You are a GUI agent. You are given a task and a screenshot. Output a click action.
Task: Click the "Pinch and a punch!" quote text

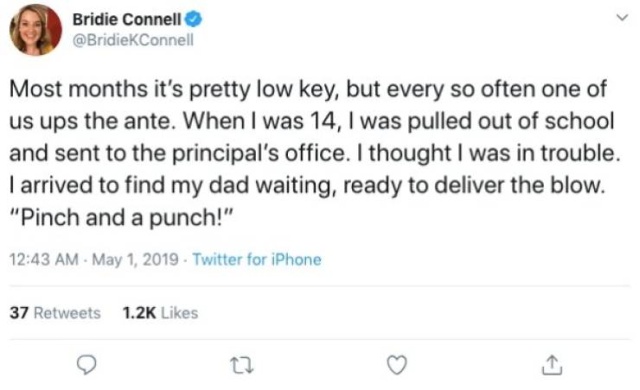[x=121, y=217]
